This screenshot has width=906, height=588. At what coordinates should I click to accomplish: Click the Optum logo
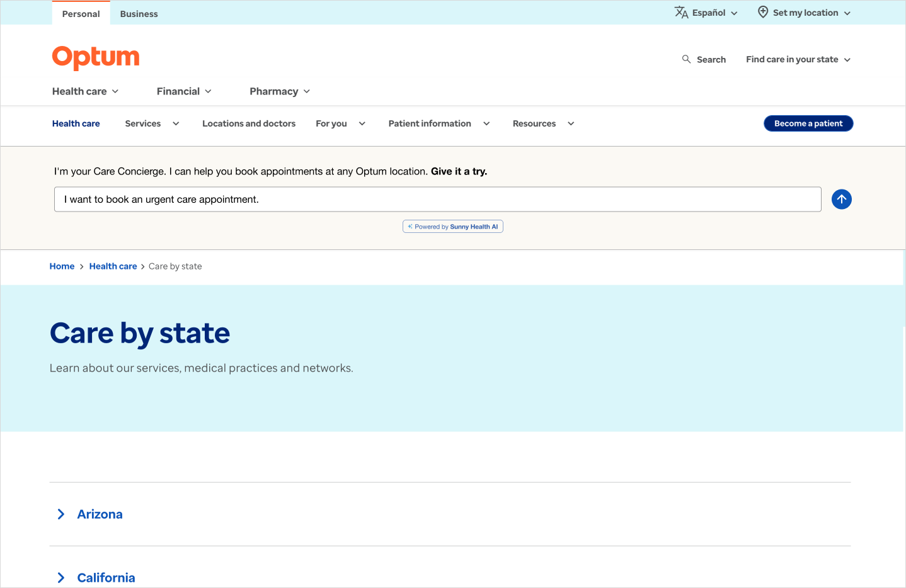[96, 57]
